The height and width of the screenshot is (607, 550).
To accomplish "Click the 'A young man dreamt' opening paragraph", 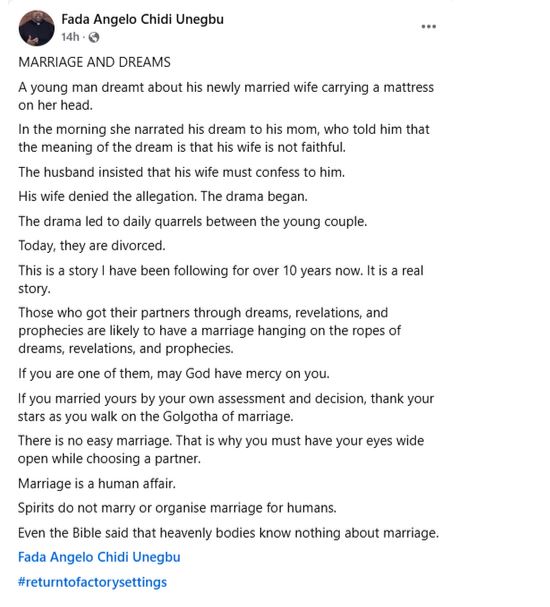I will [x=226, y=96].
